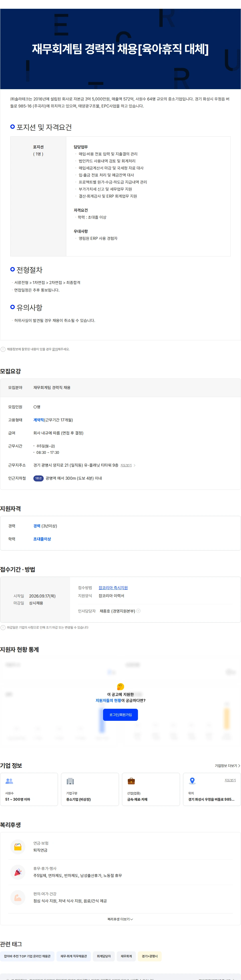Click the 계약직 employment type text
The width and height of the screenshot is (241, 980).
(38, 420)
